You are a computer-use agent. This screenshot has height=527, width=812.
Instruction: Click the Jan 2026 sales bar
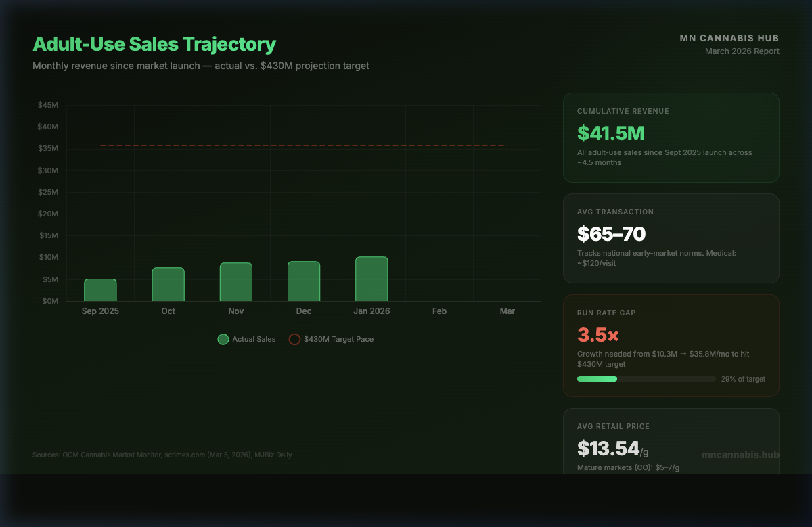371,279
